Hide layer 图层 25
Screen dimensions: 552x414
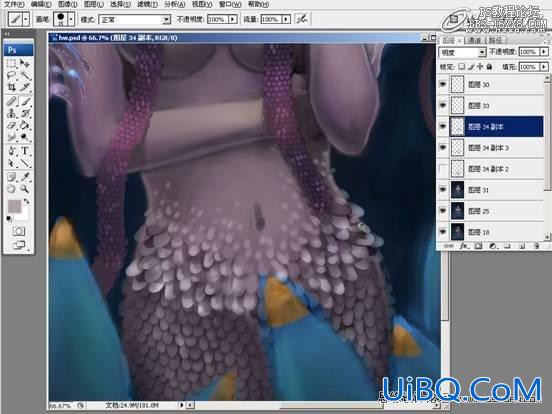tap(443, 211)
